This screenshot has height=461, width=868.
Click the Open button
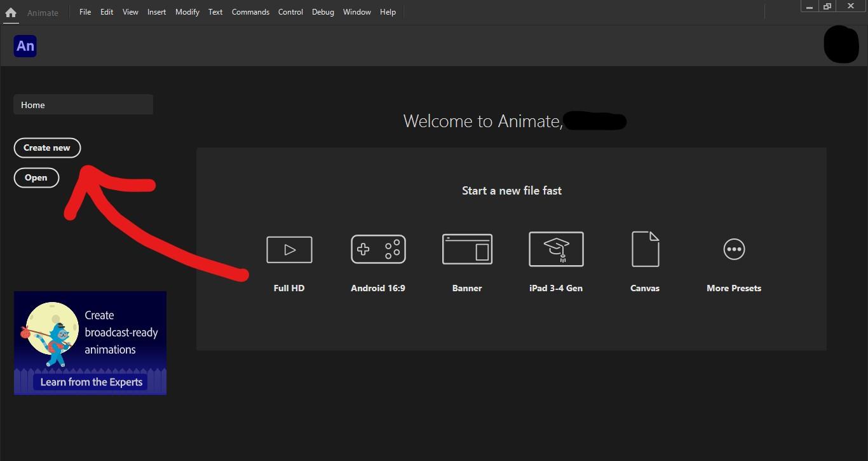36,177
